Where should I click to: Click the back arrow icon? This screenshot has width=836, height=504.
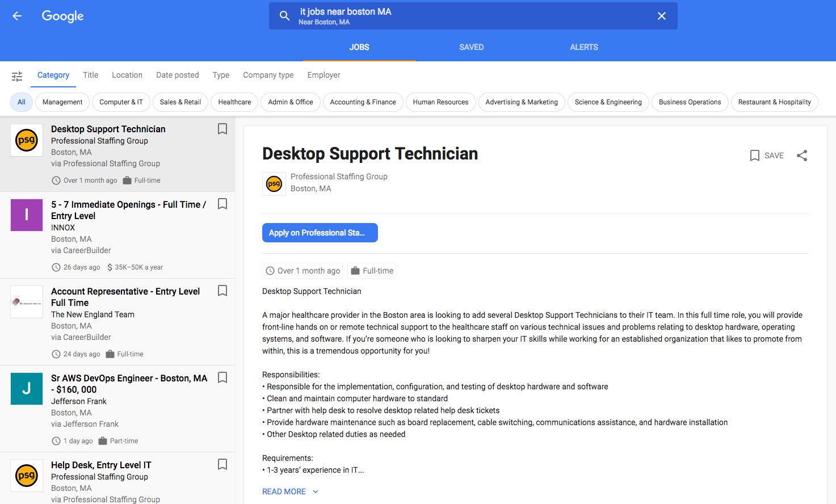pos(17,16)
